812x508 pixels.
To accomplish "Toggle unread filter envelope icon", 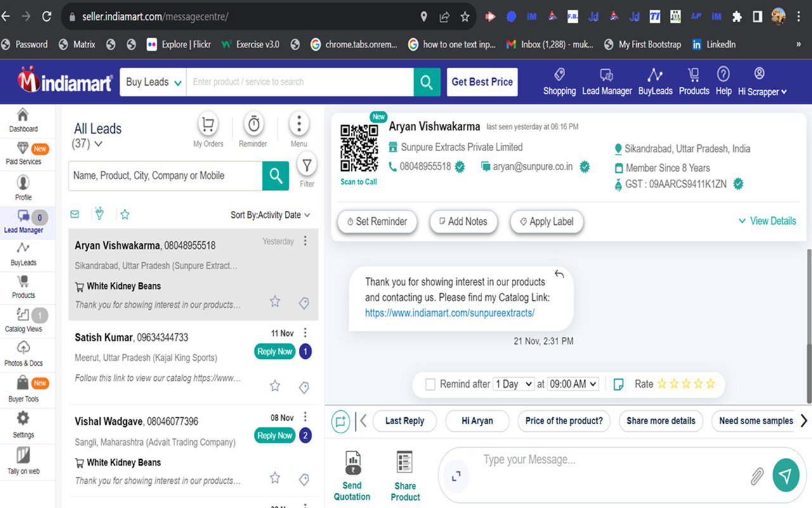I will pyautogui.click(x=75, y=215).
